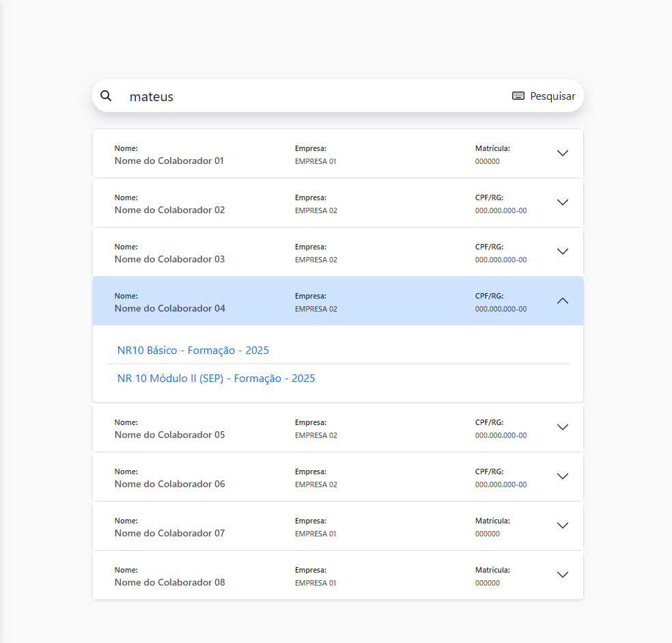This screenshot has width=672, height=643.
Task: Expand Nome do Colaborador 07 details
Action: point(562,525)
